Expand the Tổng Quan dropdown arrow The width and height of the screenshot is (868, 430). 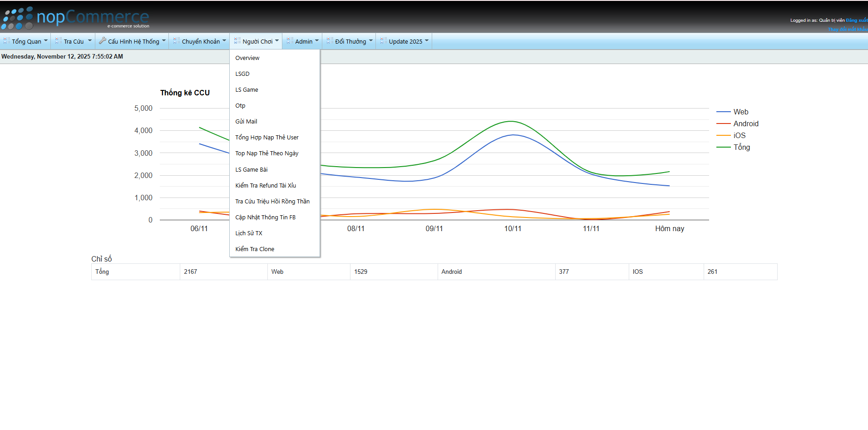point(46,41)
